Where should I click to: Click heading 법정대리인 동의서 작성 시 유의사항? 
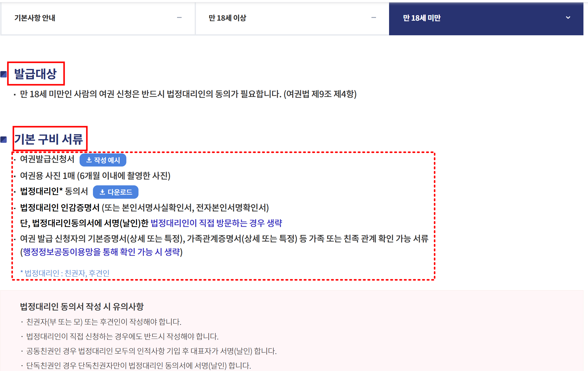[82, 307]
